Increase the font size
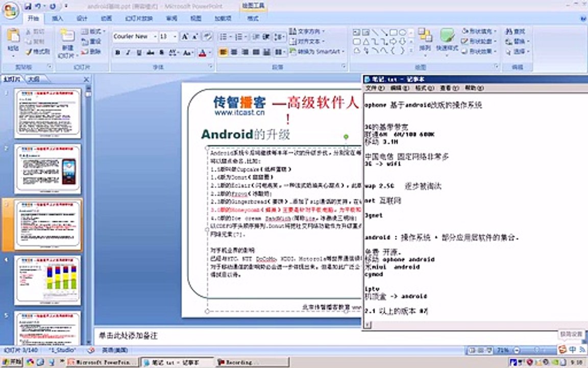The image size is (588, 368). click(184, 36)
